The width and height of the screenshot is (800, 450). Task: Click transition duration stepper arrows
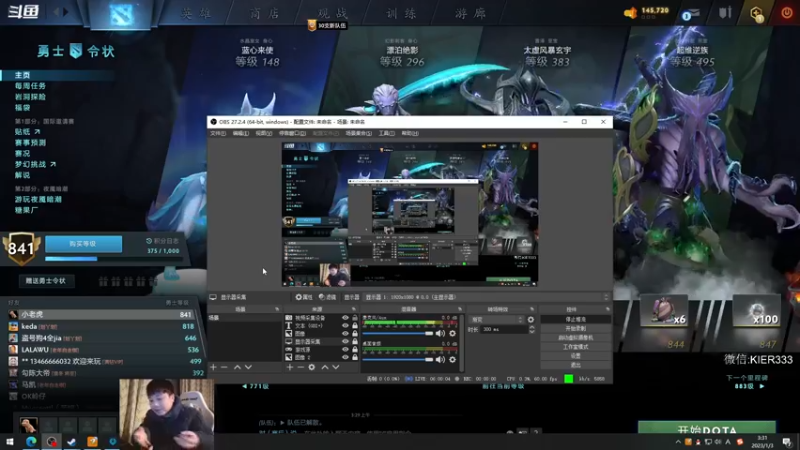click(x=532, y=330)
